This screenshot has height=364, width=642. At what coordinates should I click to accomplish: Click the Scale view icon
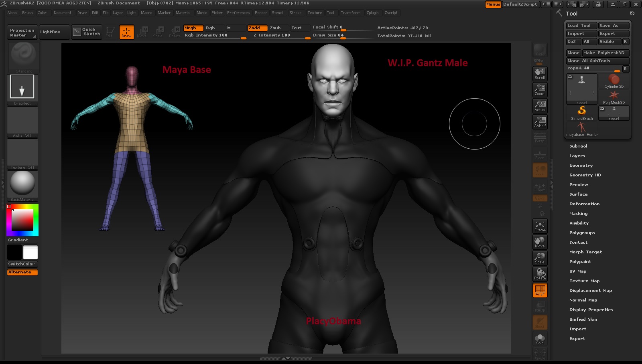tap(540, 258)
